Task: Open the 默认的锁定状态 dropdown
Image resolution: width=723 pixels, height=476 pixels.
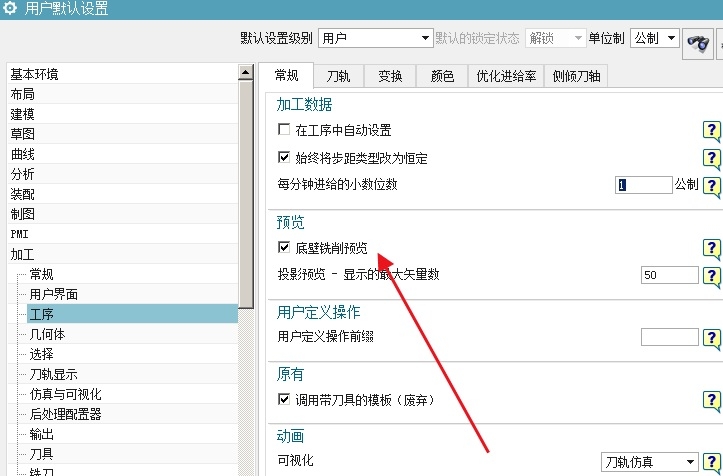Action: point(555,38)
